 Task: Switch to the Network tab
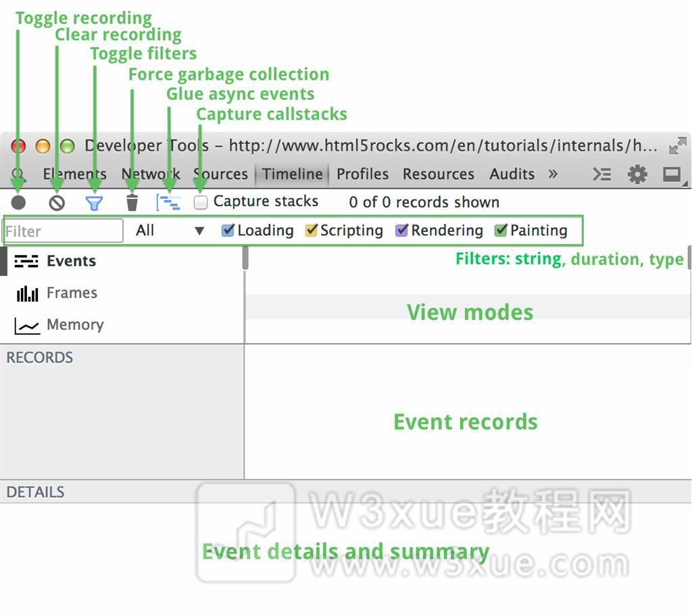coord(151,174)
